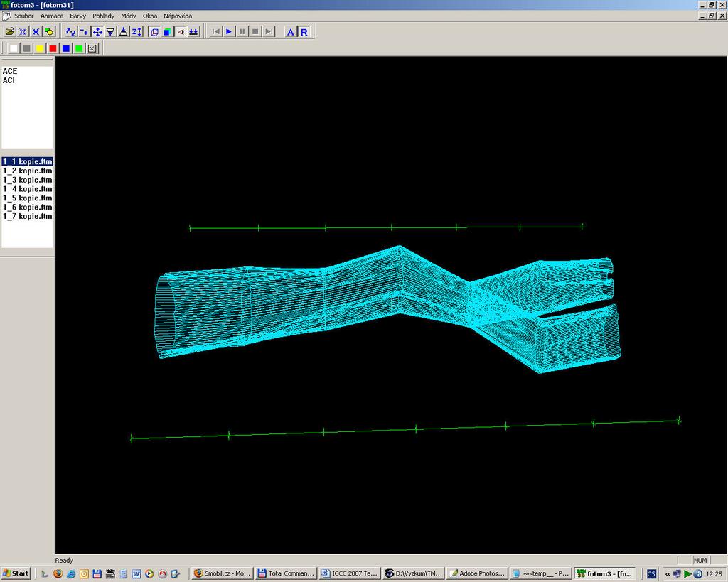Toggle the double down arrows button

[x=193, y=31]
